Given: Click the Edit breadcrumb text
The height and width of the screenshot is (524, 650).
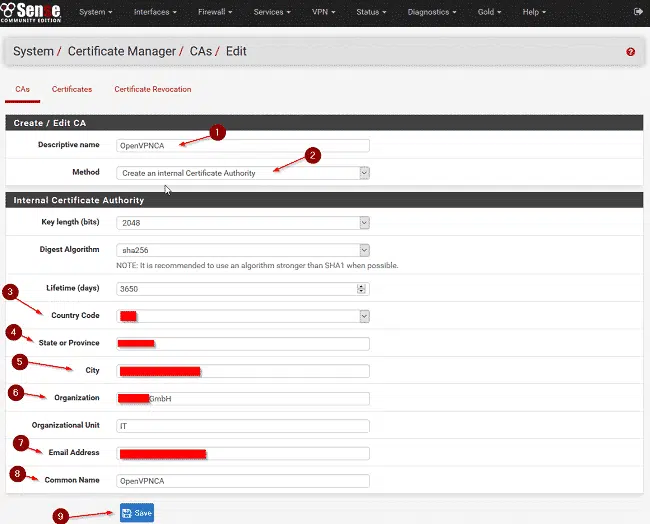Looking at the screenshot, I should tap(236, 51).
